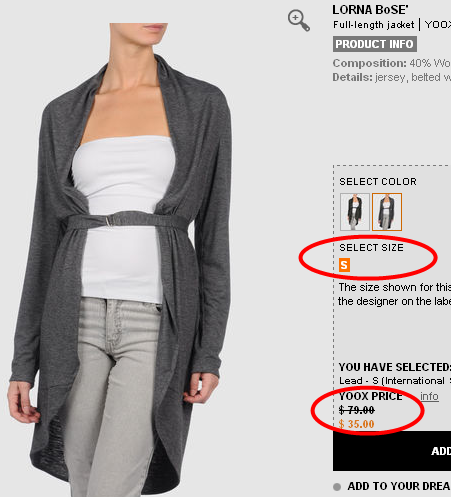
Task: Select the orange S size box
Action: click(344, 265)
